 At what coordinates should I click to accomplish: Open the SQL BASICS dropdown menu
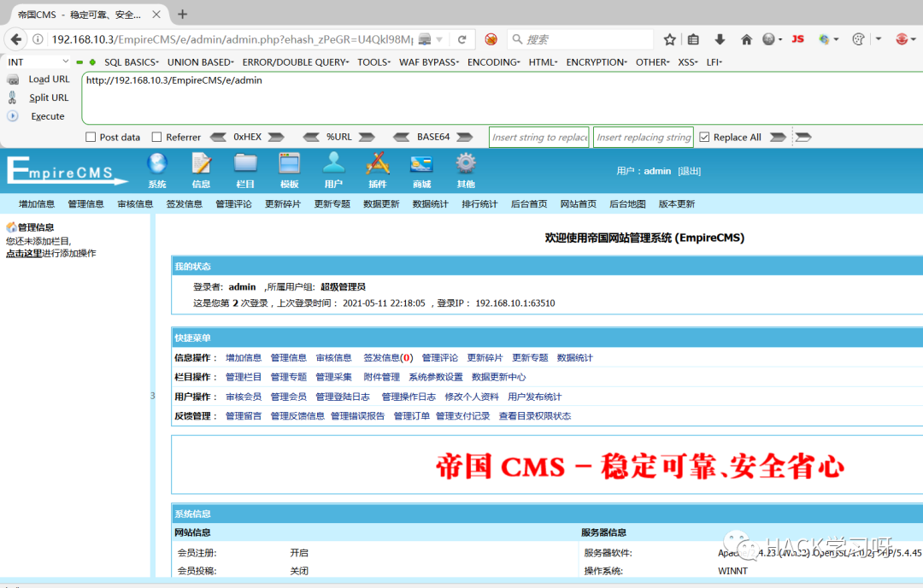132,62
